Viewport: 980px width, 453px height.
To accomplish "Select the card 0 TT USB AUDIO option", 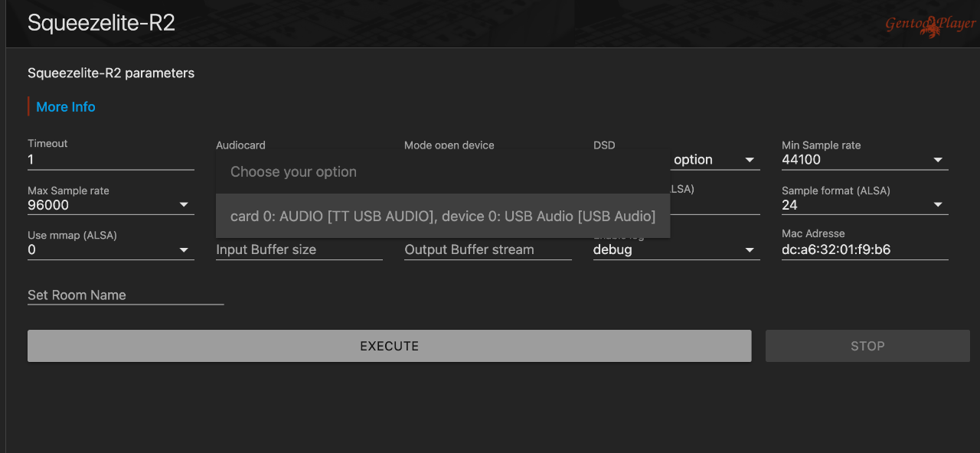I will [x=443, y=217].
